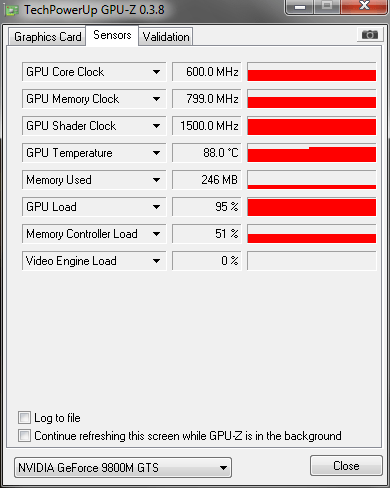Switch to the Graphics Card tab
This screenshot has width=390, height=488.
click(x=47, y=37)
